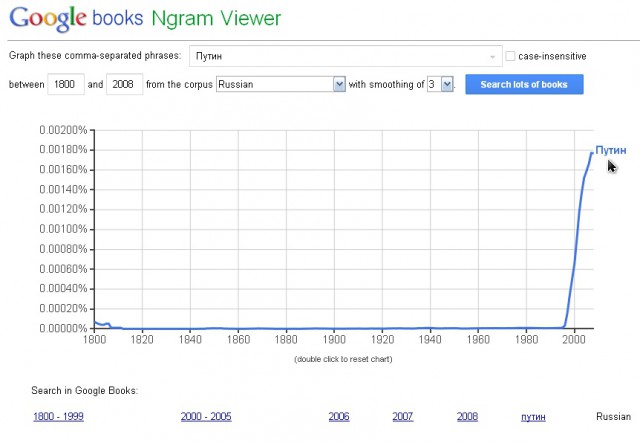Open the phrase suggestions dropdown arrow
640x443 pixels.
(493, 56)
